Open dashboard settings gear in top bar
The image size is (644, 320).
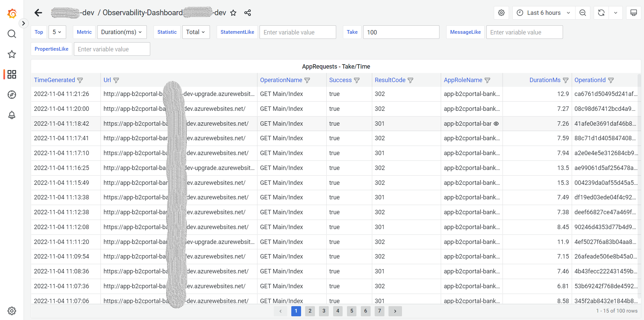501,13
